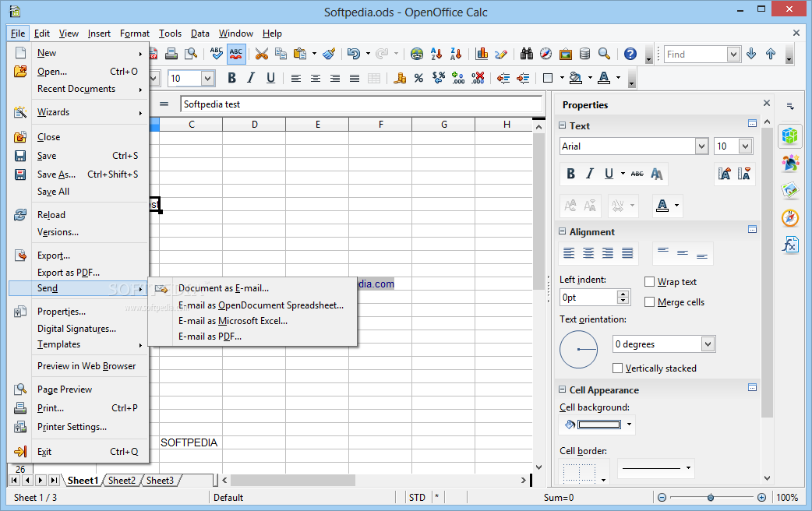Image resolution: width=812 pixels, height=511 pixels.
Task: Choose Print... from the File menu
Action: click(x=78, y=408)
